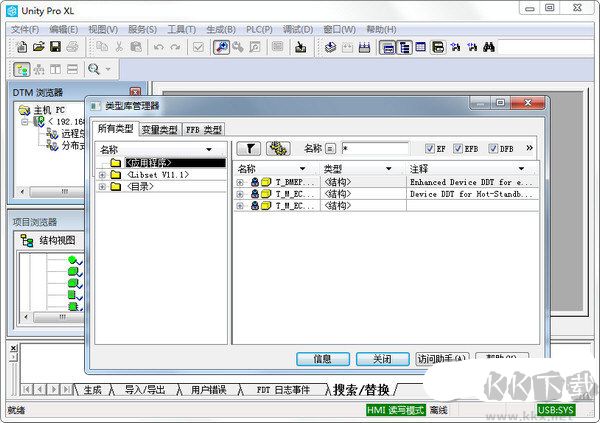This screenshot has height=423, width=600.
Task: Expand the Libset V11.1 tree node
Action: pos(102,175)
